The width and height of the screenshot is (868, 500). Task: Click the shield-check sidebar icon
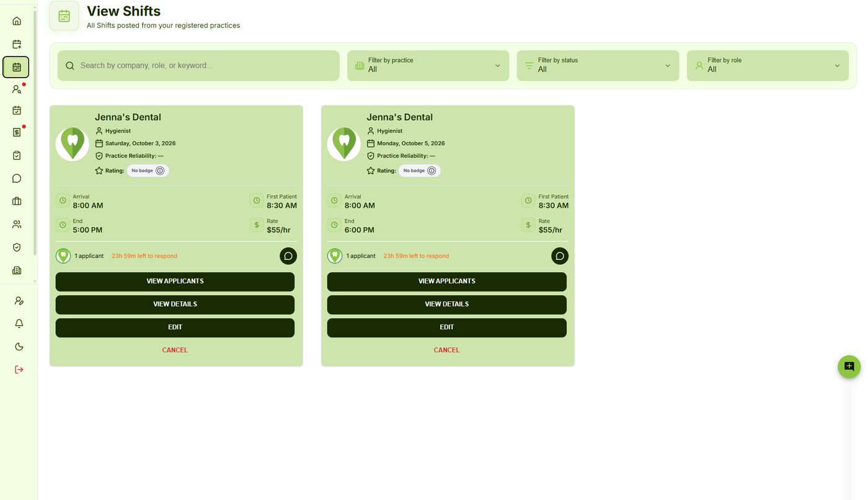coord(17,248)
